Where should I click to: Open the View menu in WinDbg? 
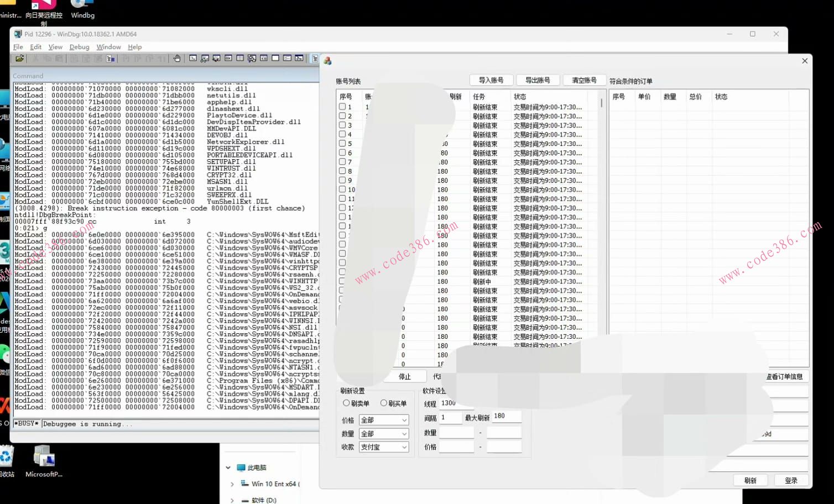(x=55, y=47)
